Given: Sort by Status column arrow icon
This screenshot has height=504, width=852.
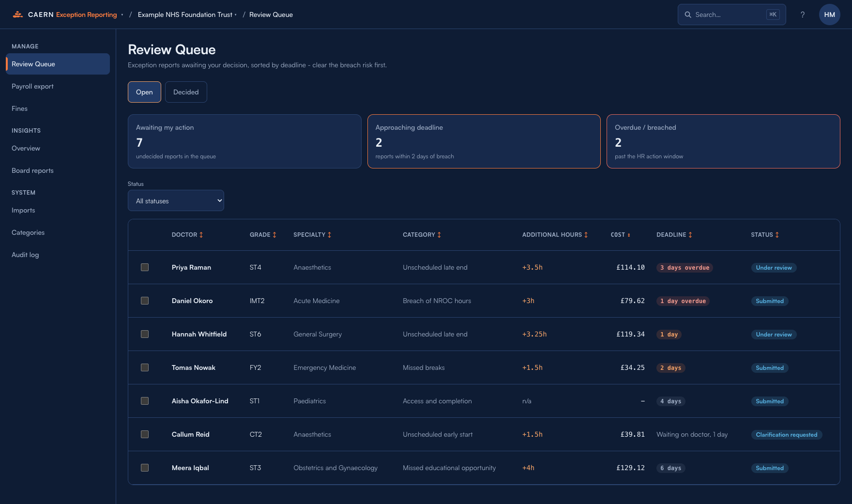Looking at the screenshot, I should [777, 235].
